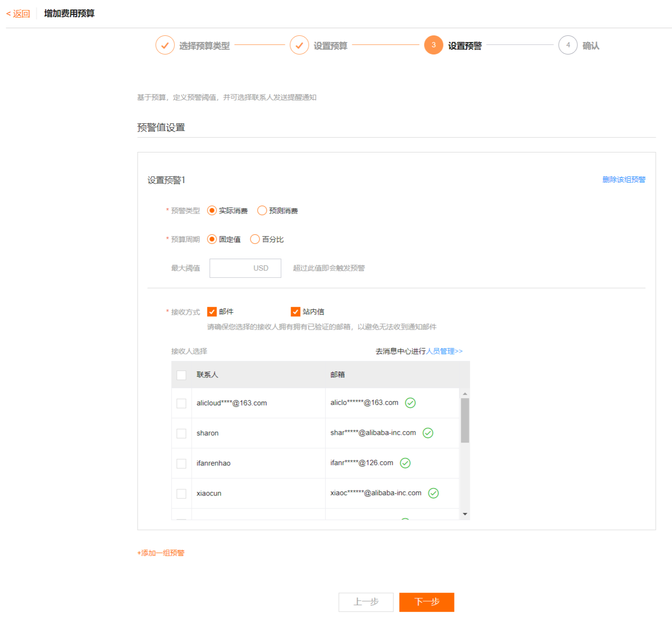Screen dimensions: 672x618
Task: Click the alicloud****@163.com contact name
Action: [x=231, y=403]
